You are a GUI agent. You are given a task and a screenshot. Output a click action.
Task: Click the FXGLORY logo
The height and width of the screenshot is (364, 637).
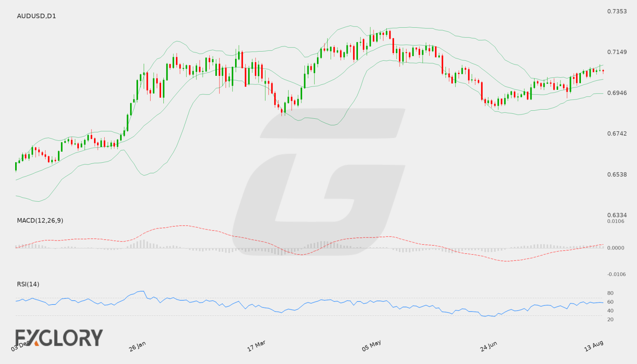[x=59, y=337]
